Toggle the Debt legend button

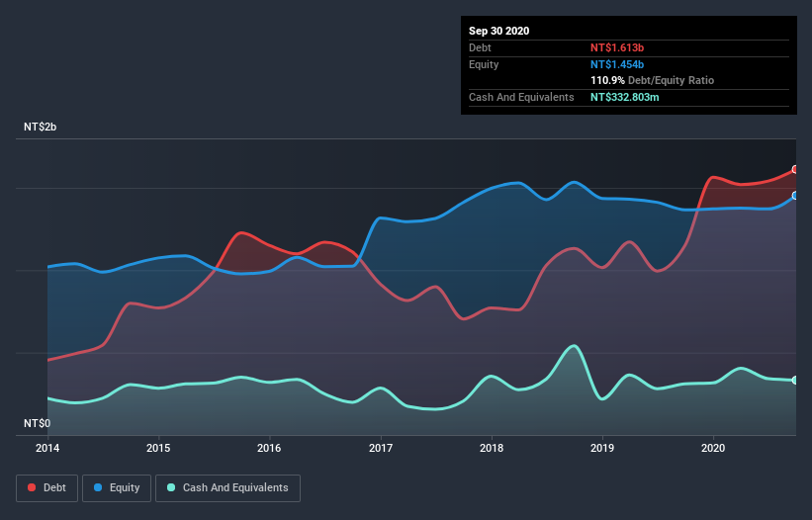tap(47, 488)
